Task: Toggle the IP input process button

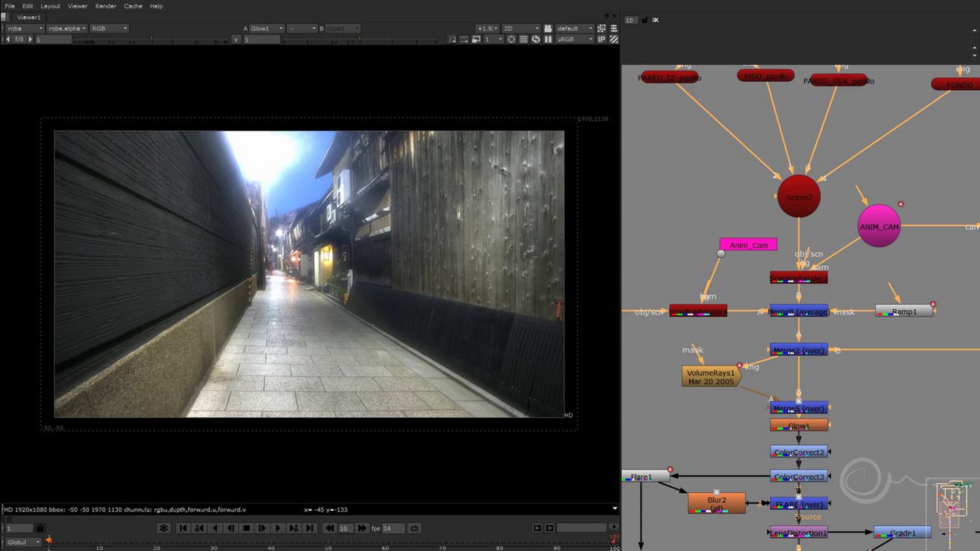Action: pyautogui.click(x=601, y=40)
